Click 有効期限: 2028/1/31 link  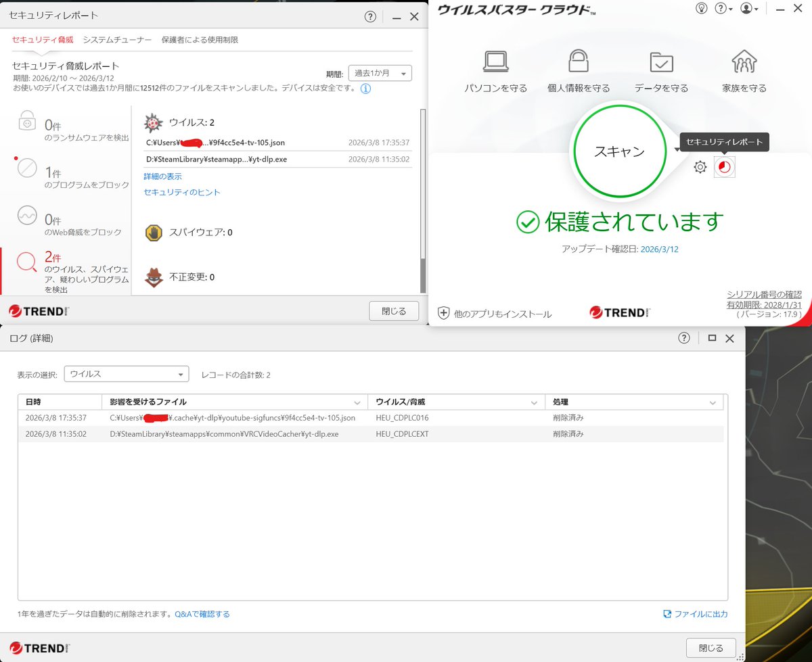click(x=764, y=304)
